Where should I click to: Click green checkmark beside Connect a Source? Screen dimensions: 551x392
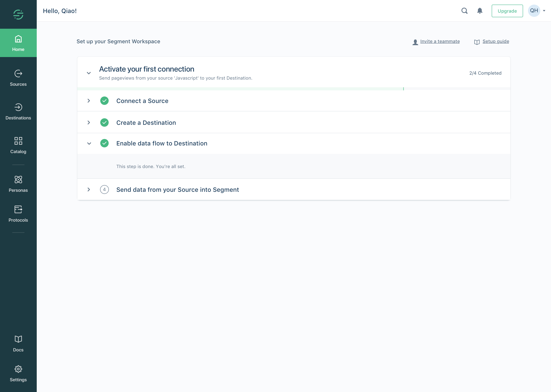coord(104,101)
